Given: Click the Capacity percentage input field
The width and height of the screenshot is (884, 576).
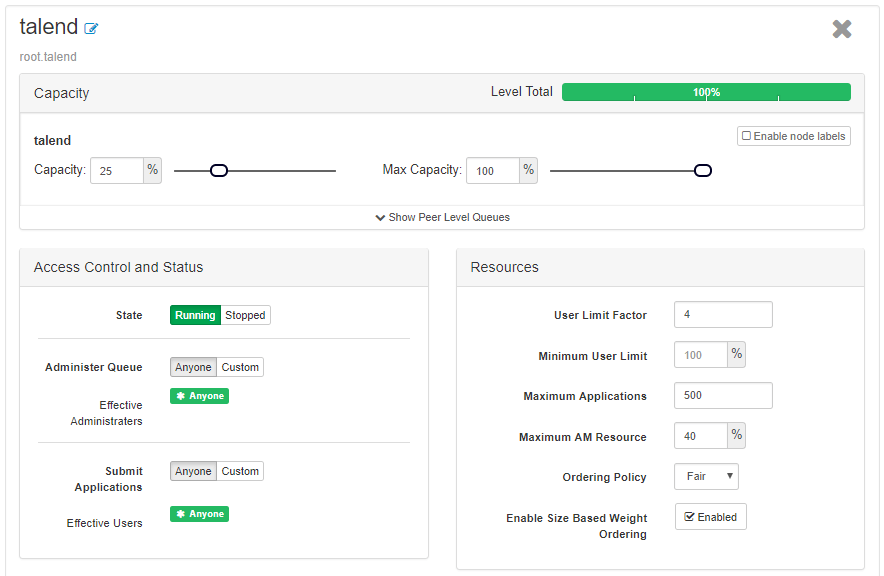Looking at the screenshot, I should click(117, 170).
